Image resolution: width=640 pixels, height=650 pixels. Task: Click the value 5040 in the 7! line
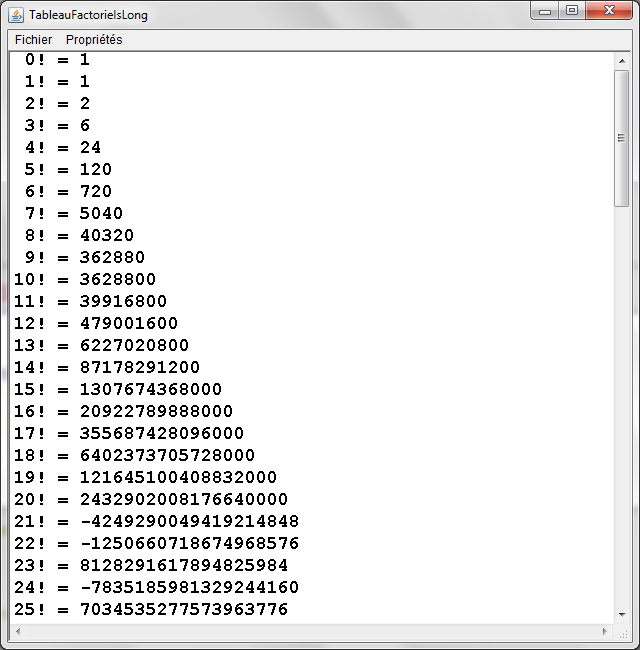[x=101, y=213]
